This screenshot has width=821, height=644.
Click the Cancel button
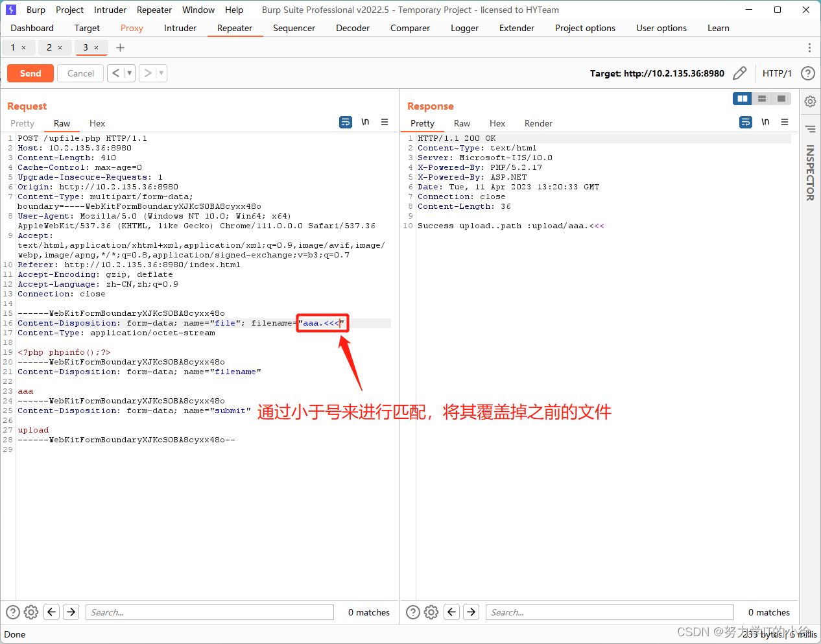pyautogui.click(x=80, y=73)
